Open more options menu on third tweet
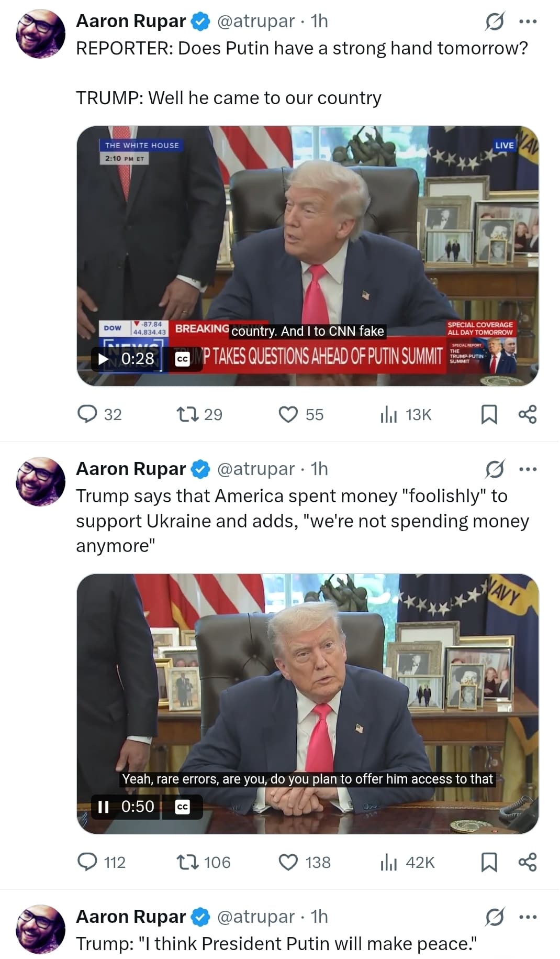Screen dimensions: 560x959 pos(528,917)
